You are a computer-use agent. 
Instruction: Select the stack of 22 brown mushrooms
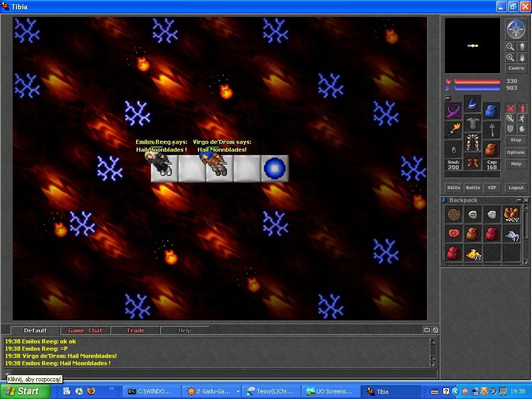511,215
